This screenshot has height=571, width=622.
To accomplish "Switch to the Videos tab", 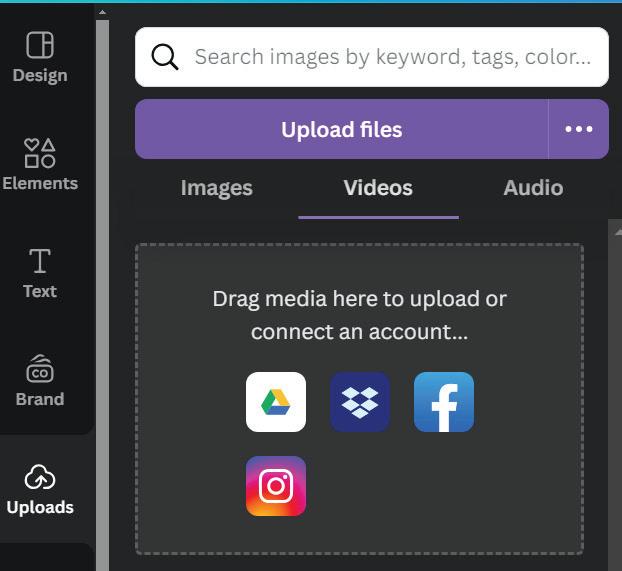I will point(378,188).
